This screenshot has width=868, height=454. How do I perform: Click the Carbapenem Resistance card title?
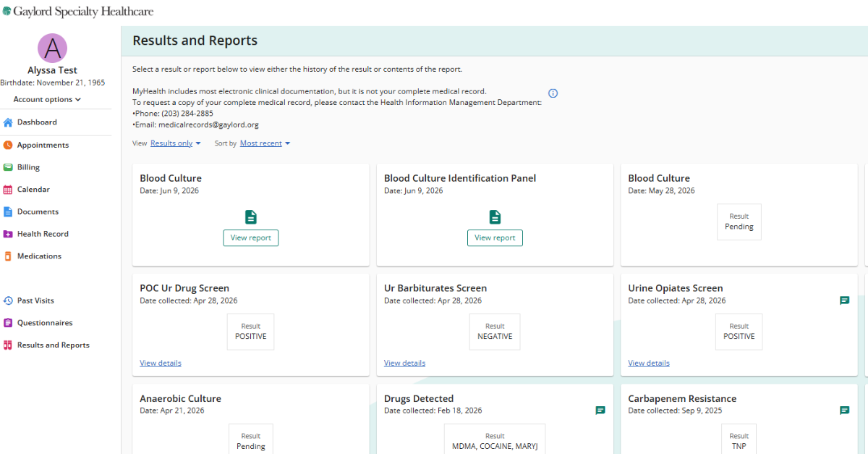click(682, 398)
